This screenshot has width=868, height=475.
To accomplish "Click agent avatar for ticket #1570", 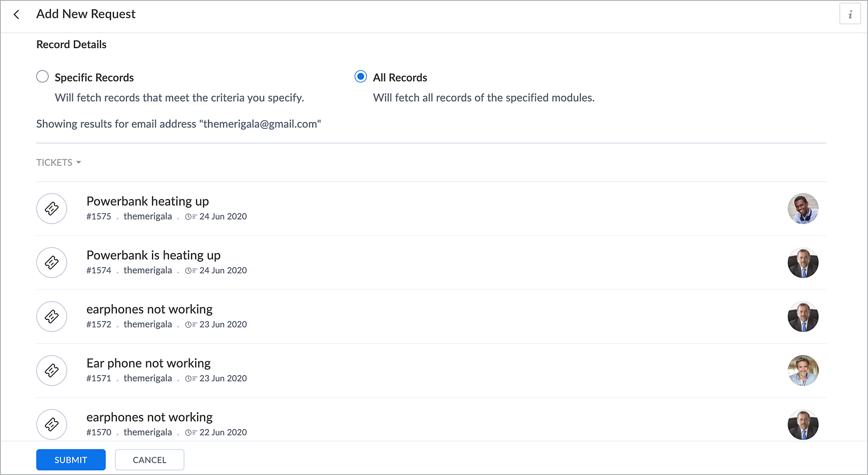I will click(x=803, y=424).
